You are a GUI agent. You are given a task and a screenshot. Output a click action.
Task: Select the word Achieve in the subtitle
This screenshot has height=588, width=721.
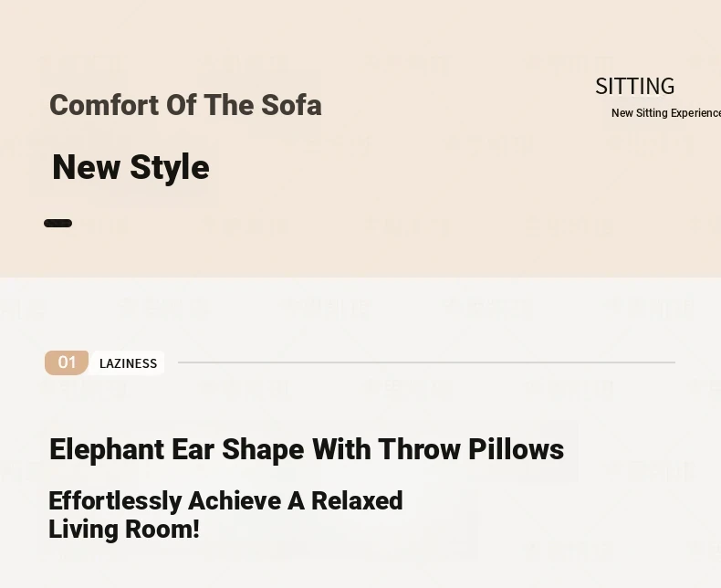235,500
